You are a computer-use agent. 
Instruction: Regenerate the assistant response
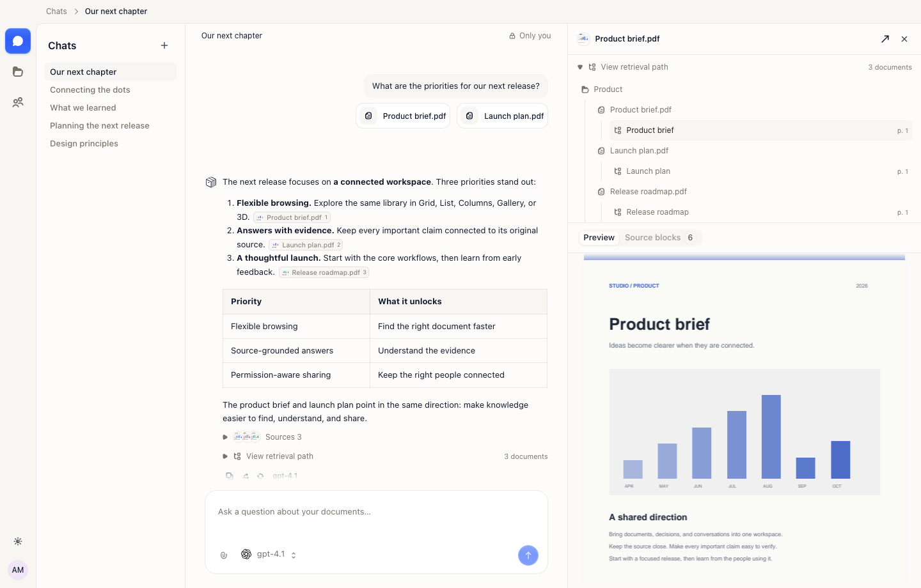[x=260, y=476]
